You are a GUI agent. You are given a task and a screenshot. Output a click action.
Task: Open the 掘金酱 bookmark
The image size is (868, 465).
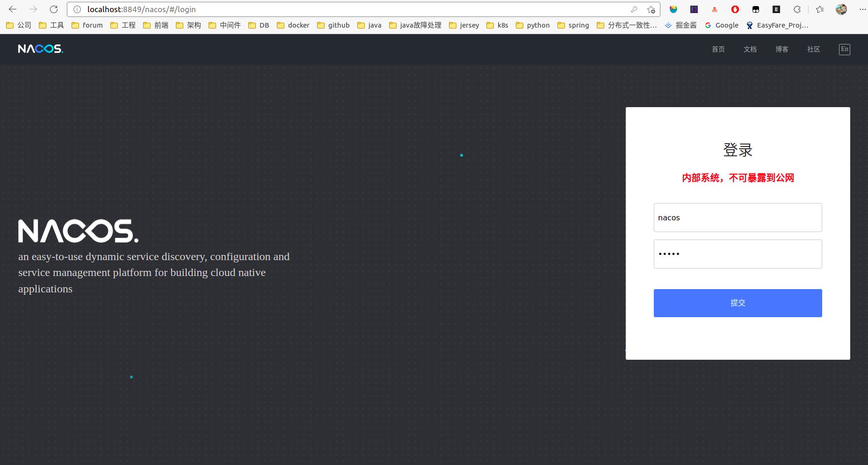coord(681,25)
